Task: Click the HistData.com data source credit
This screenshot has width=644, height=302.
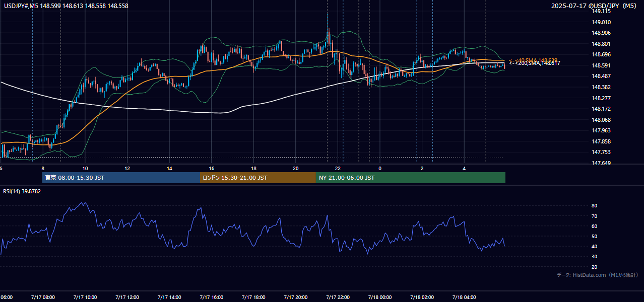Action: click(x=597, y=275)
